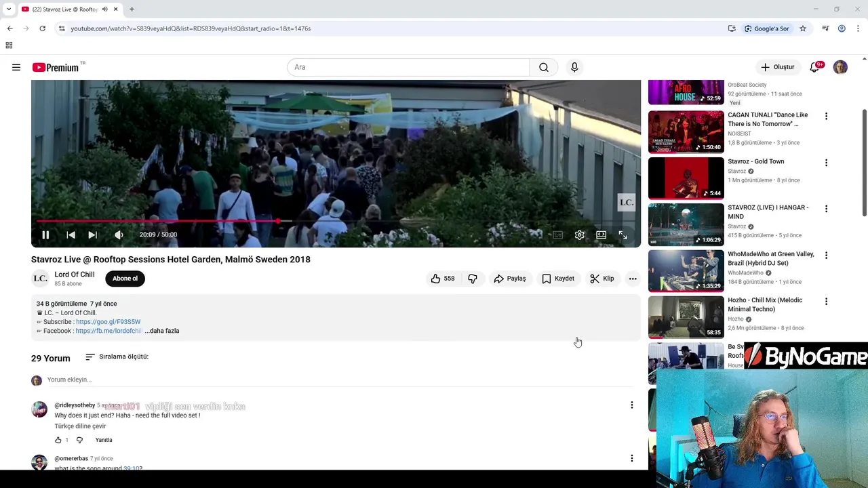Open the browser apps grid shortcut

click(9, 45)
